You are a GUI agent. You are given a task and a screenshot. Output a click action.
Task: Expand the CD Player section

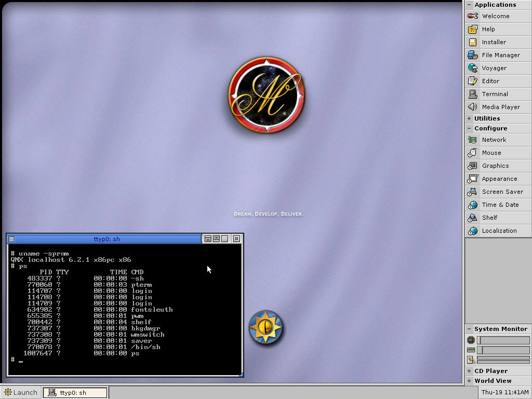469,371
